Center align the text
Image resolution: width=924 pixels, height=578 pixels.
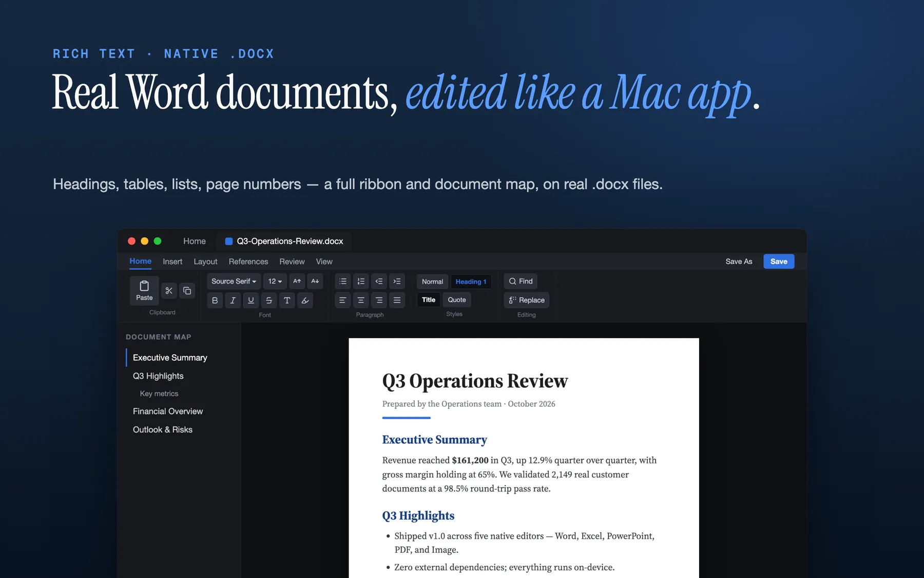361,300
